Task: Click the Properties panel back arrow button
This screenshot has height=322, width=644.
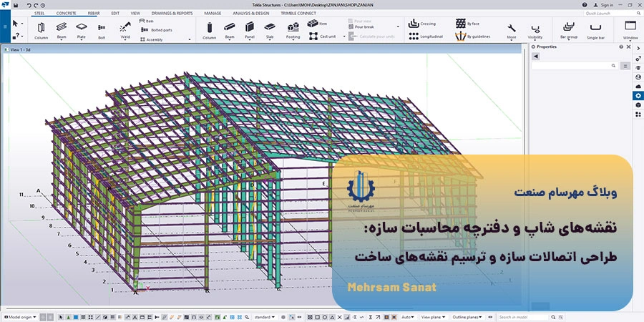Action: tap(535, 57)
